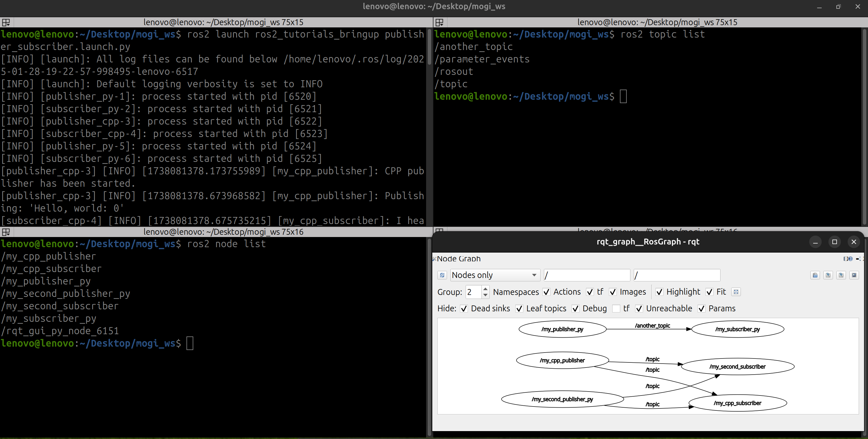Image resolution: width=868 pixels, height=439 pixels.
Task: Open top-left terminal split-layout icon
Action: 6,23
